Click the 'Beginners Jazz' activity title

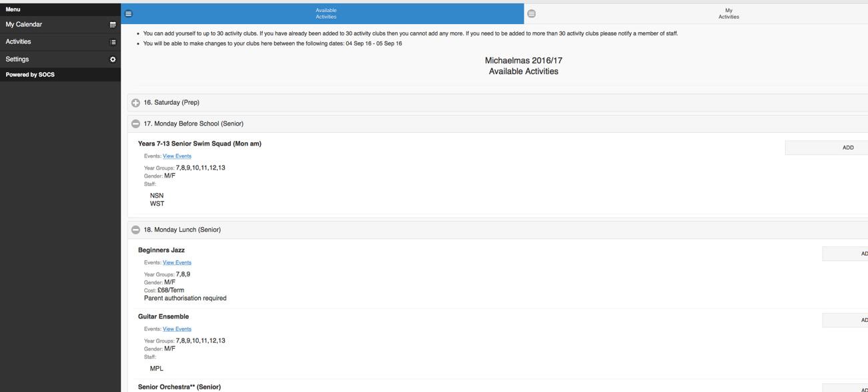tap(161, 250)
